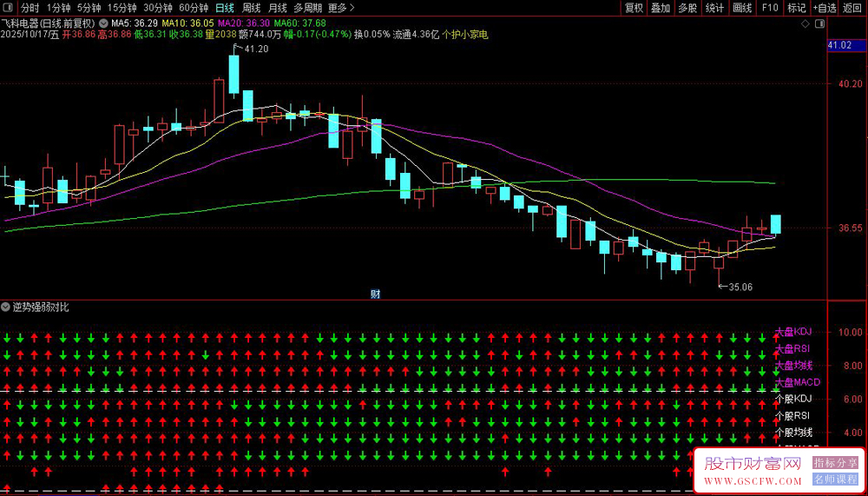Click the 个股RSI row label
This screenshot has height=496, width=868.
tap(792, 415)
